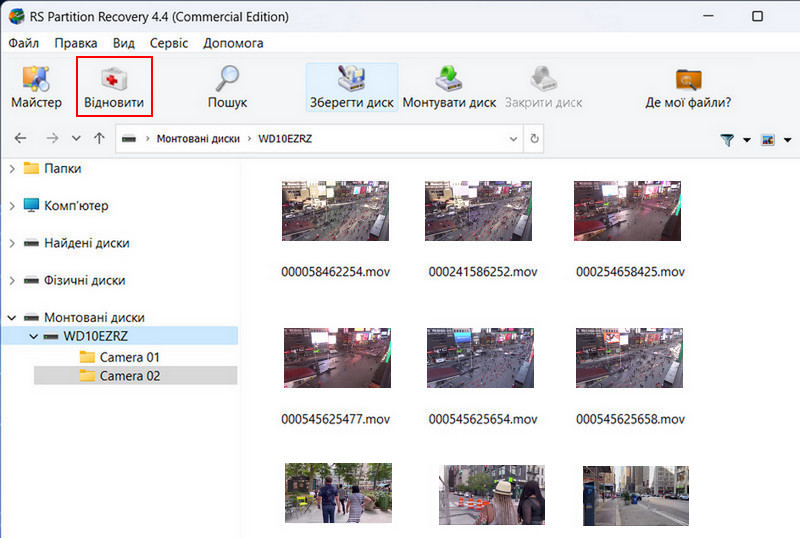Expand the Папки tree node
The width and height of the screenshot is (800, 538).
12,168
